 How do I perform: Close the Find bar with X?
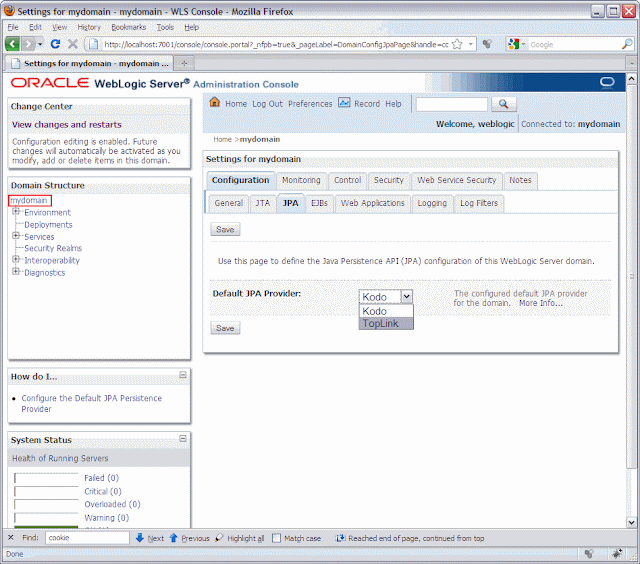(x=11, y=537)
